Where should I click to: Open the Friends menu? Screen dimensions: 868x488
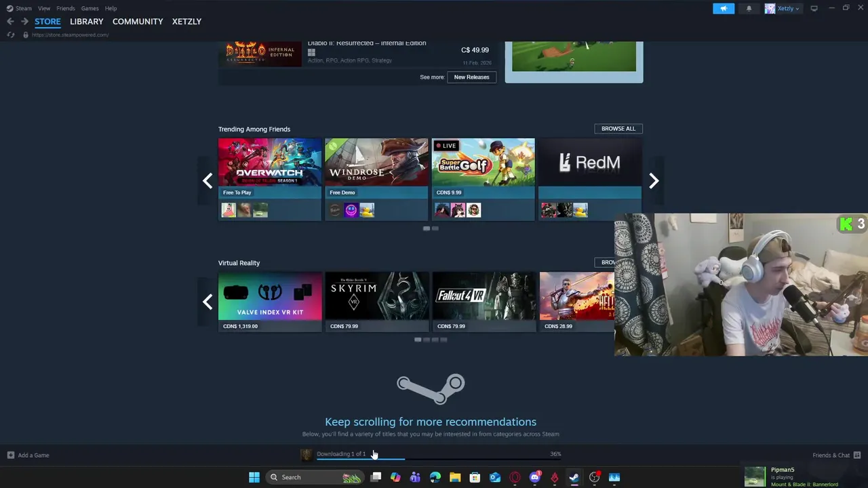(x=66, y=8)
